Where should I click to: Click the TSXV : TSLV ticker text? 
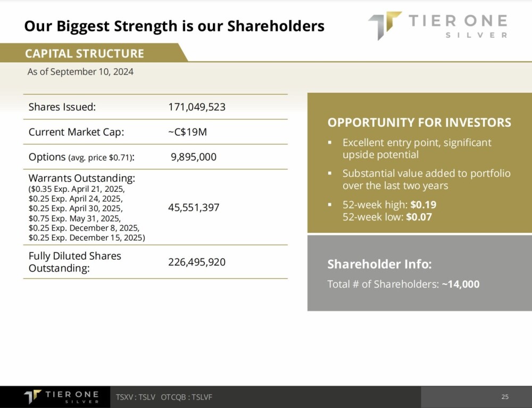point(136,397)
